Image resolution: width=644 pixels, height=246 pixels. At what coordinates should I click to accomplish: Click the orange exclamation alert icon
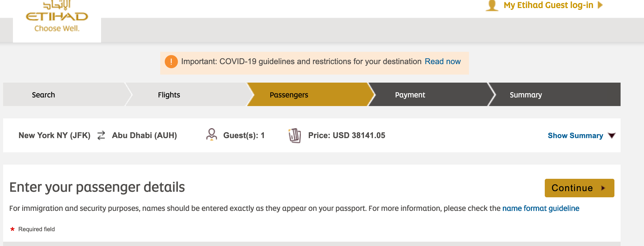(x=171, y=62)
